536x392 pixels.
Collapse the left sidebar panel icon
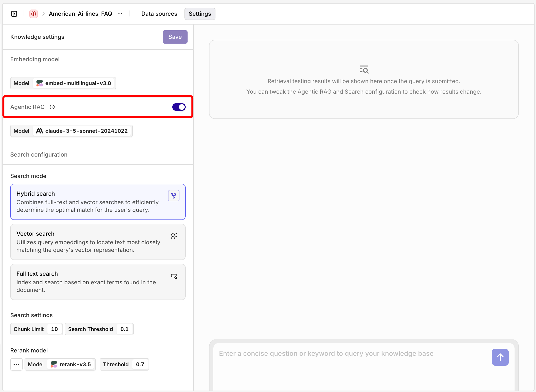(14, 14)
